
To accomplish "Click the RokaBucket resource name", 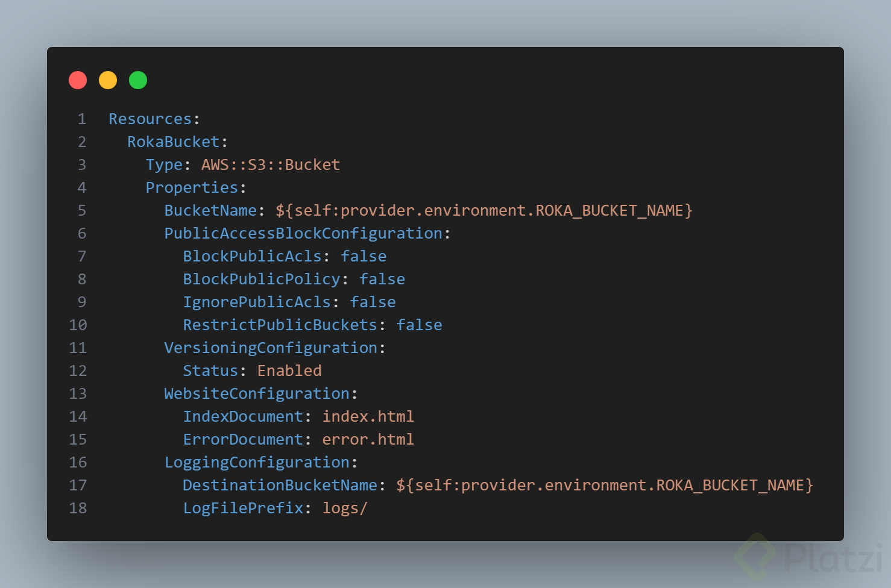I will pyautogui.click(x=174, y=142).
